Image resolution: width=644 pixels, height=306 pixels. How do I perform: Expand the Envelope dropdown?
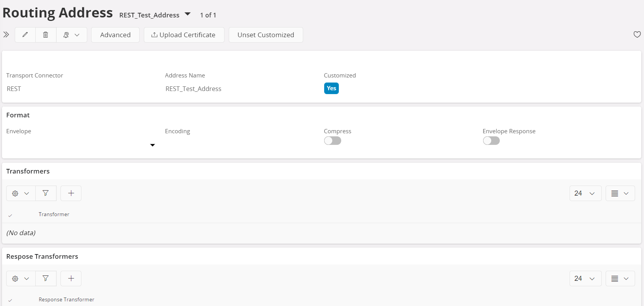point(152,145)
